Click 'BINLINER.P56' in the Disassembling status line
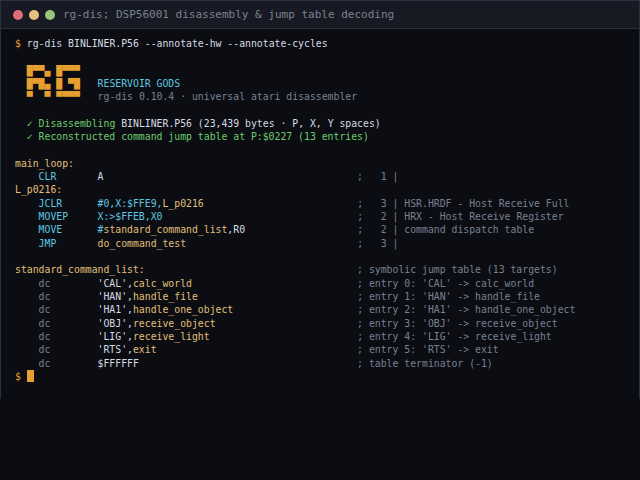Image resolution: width=640 pixels, height=480 pixels. [156, 123]
